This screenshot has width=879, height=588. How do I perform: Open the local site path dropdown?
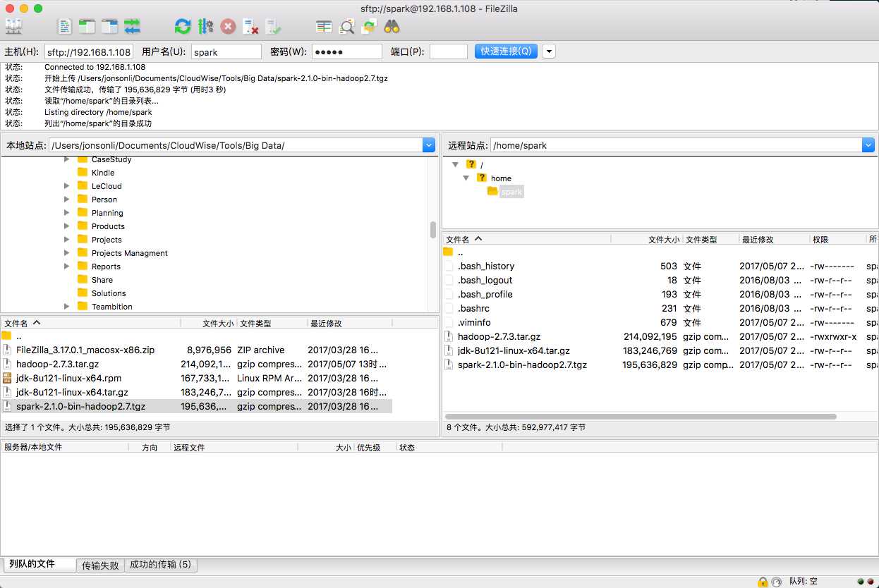coord(429,145)
